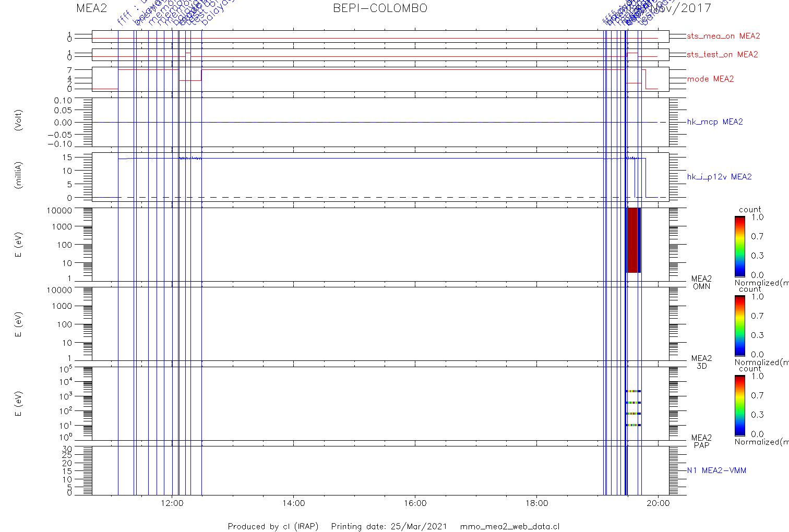
Task: Click the 20:00 time axis tick label
Action: pyautogui.click(x=658, y=503)
